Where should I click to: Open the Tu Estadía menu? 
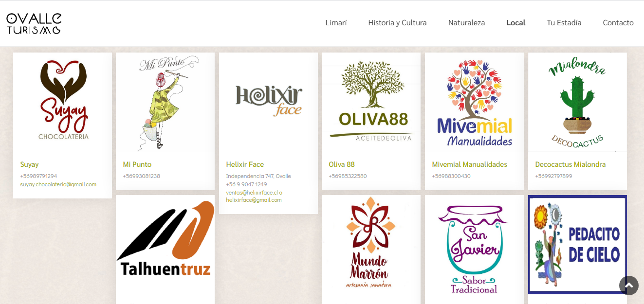tap(564, 23)
